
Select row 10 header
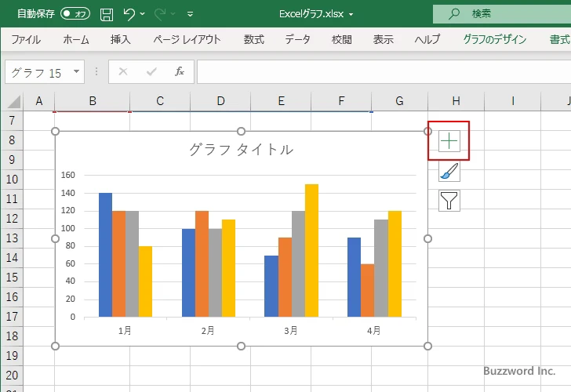[x=12, y=179]
